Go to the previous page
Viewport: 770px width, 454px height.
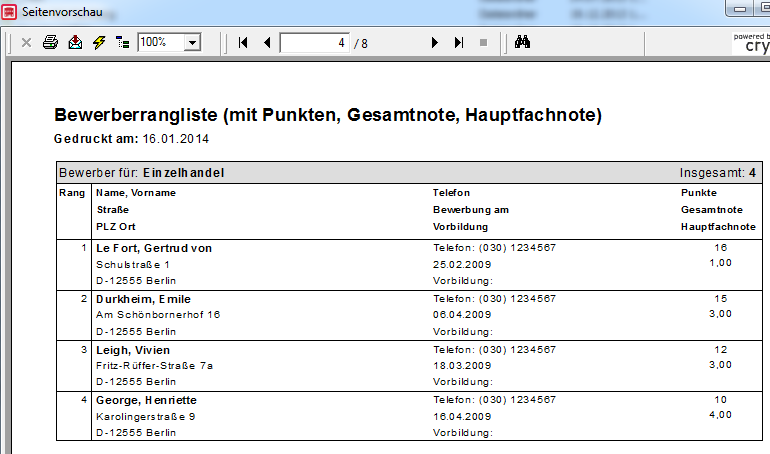point(267,43)
